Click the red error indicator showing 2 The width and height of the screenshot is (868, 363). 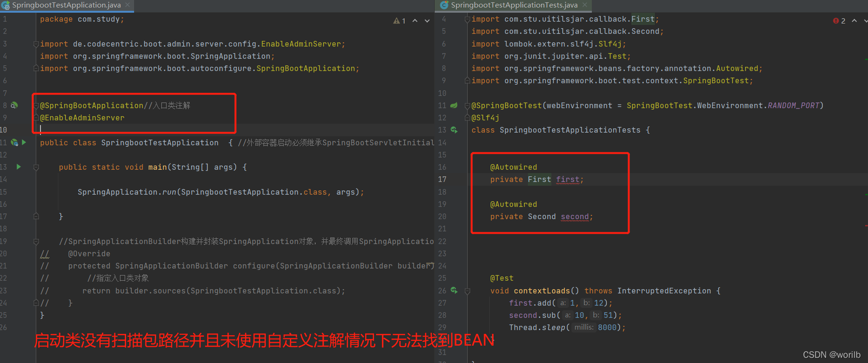839,21
